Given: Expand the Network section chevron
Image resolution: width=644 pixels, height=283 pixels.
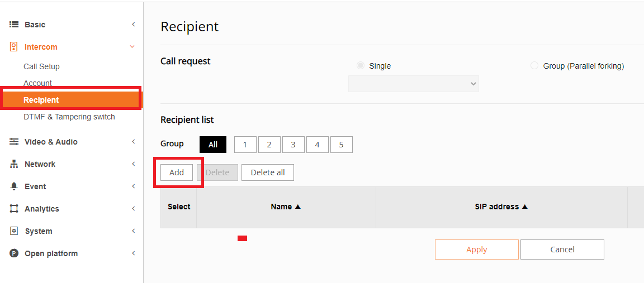Looking at the screenshot, I should 133,164.
